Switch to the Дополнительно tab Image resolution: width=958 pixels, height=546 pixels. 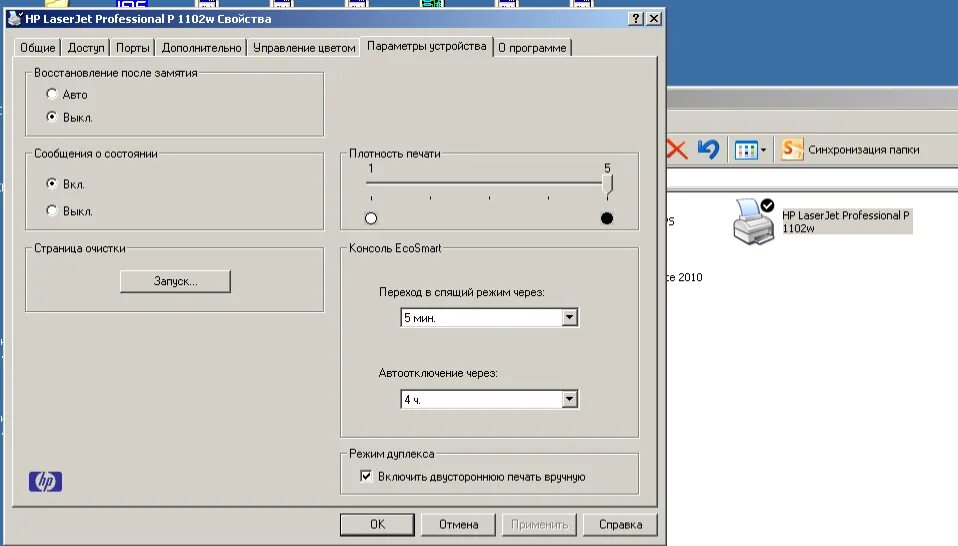(202, 48)
